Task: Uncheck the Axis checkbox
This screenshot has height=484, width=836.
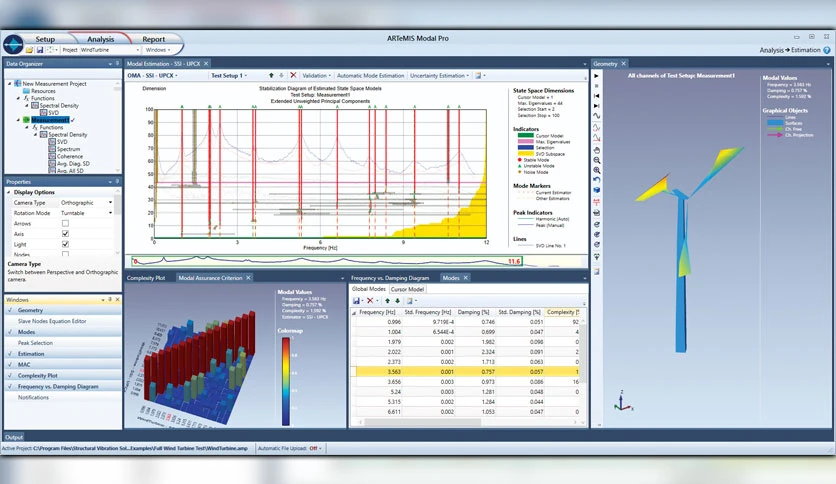Action: pyautogui.click(x=65, y=233)
